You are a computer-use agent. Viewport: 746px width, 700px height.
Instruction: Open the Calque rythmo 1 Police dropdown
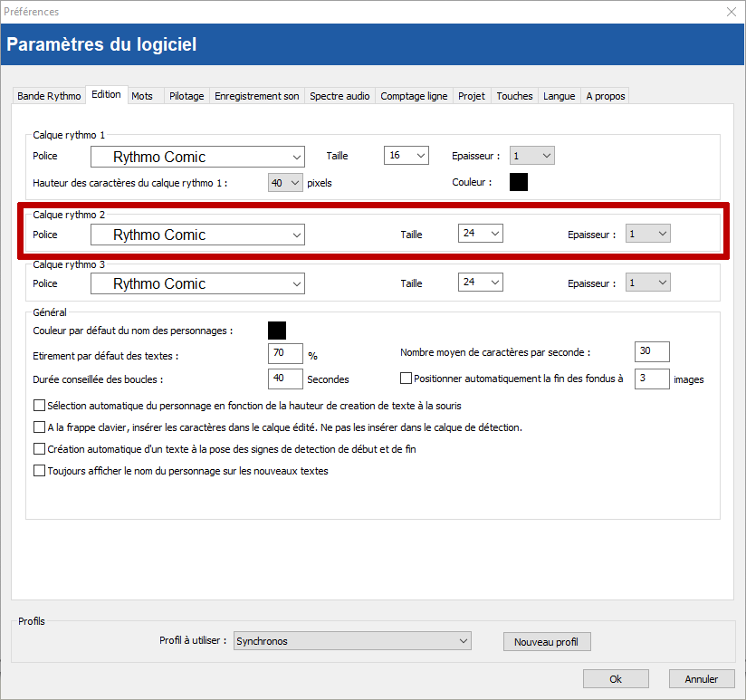197,157
